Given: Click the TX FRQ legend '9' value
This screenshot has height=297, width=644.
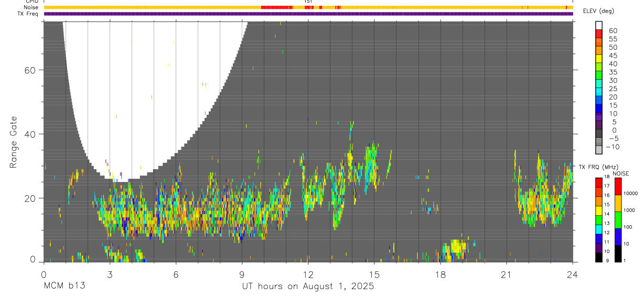Looking at the screenshot, I should [x=607, y=261].
